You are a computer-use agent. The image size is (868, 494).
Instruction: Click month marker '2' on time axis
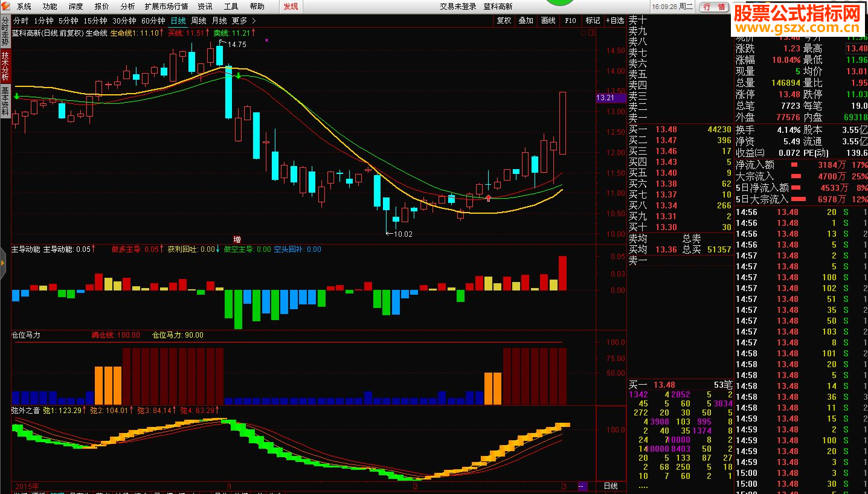(416, 486)
